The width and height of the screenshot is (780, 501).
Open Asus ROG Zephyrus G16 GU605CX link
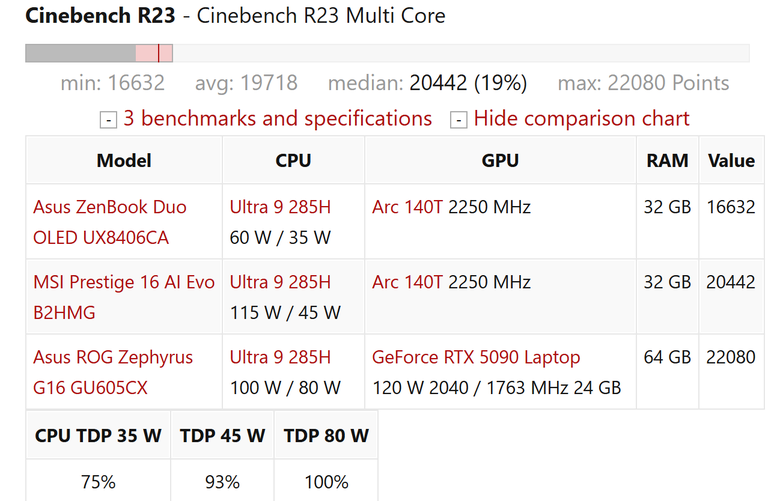(x=113, y=372)
